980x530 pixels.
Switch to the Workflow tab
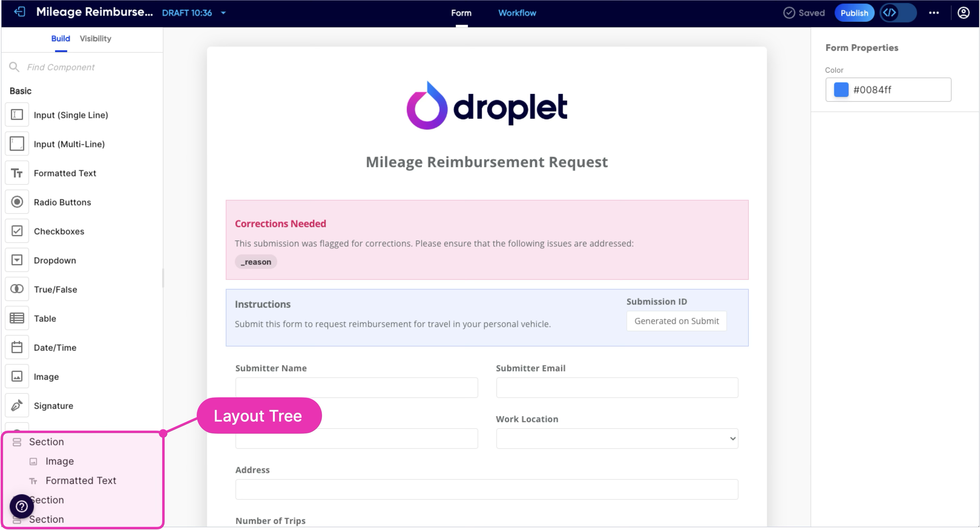click(x=517, y=13)
